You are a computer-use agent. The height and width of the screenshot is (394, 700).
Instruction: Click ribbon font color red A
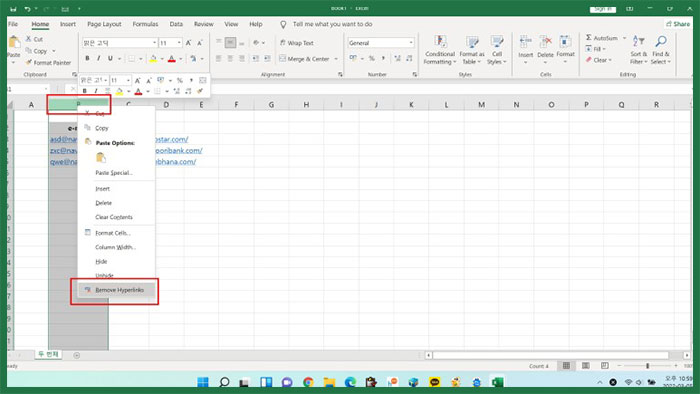coord(171,58)
